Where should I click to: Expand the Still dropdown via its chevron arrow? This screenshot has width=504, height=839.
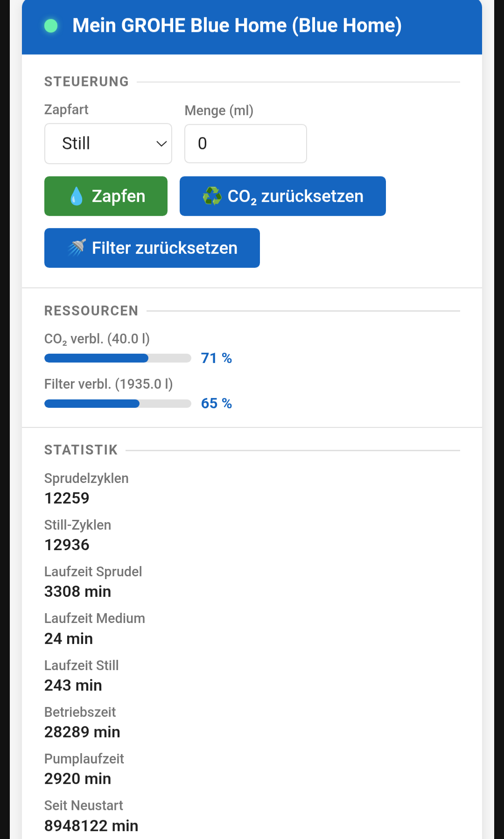pos(161,144)
